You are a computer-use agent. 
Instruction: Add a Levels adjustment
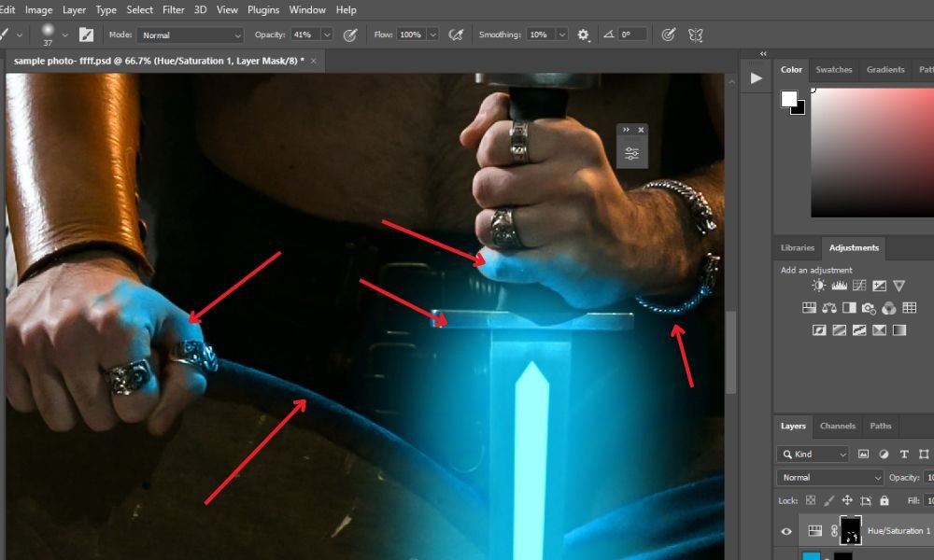tap(840, 286)
